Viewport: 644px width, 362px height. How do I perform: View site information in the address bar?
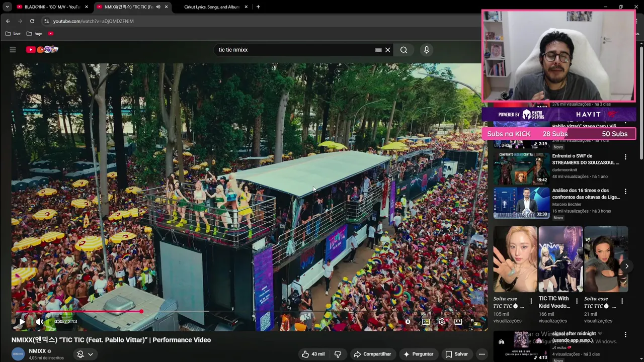[46, 21]
